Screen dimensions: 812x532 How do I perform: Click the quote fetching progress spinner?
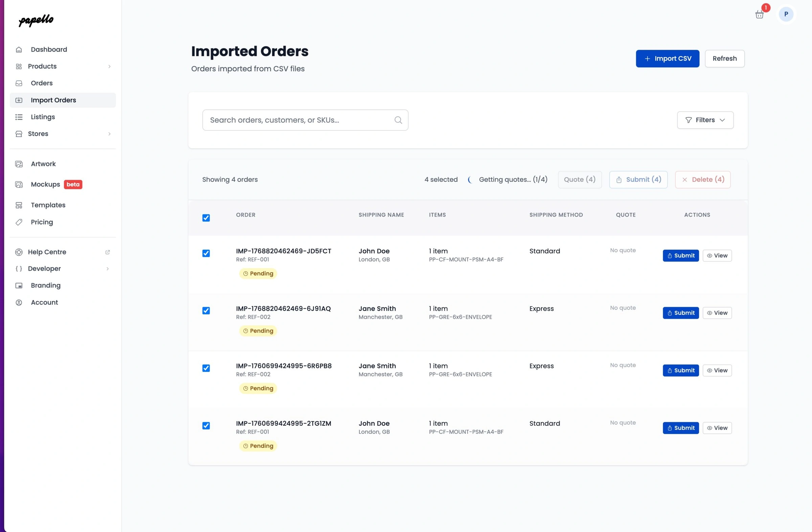click(470, 179)
